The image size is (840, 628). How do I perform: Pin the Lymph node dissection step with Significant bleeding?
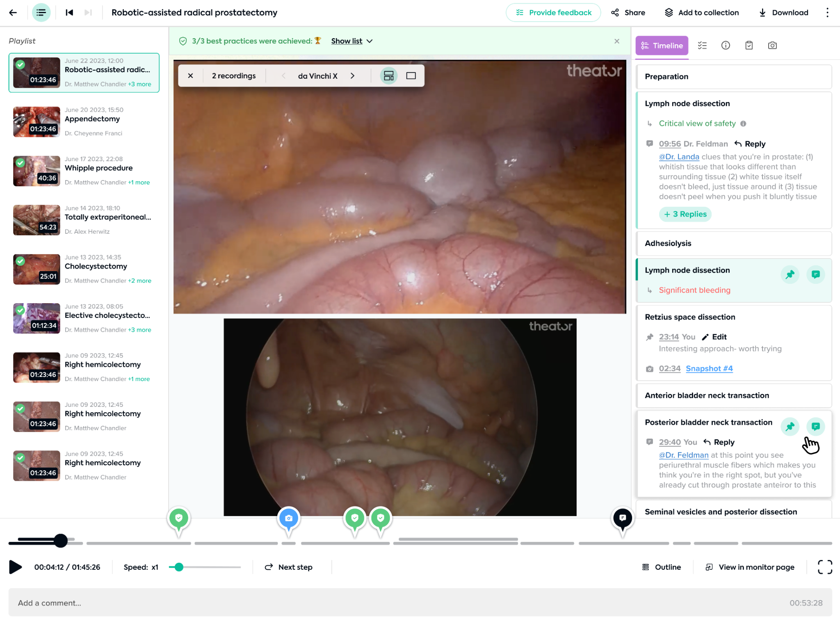click(x=790, y=275)
